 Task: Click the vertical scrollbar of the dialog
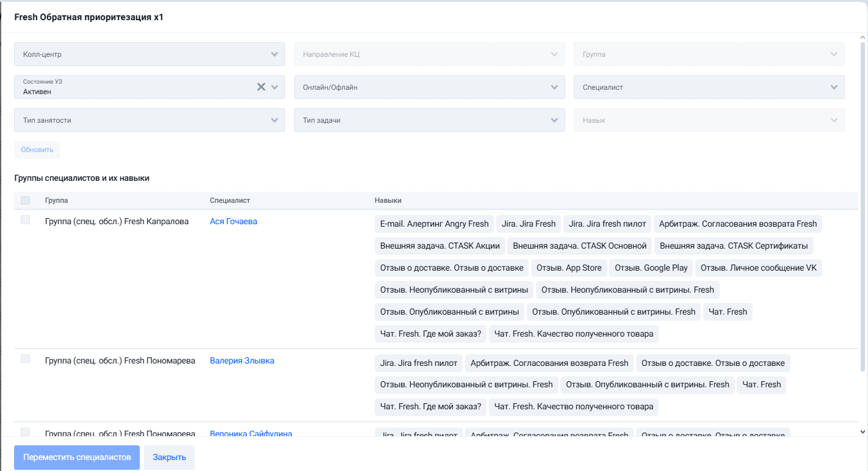pos(863,206)
